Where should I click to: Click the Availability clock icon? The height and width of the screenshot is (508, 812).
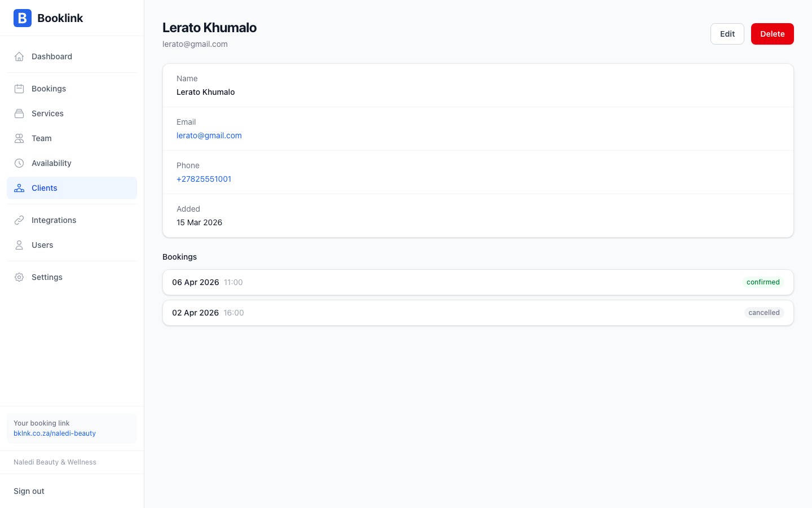tap(19, 163)
